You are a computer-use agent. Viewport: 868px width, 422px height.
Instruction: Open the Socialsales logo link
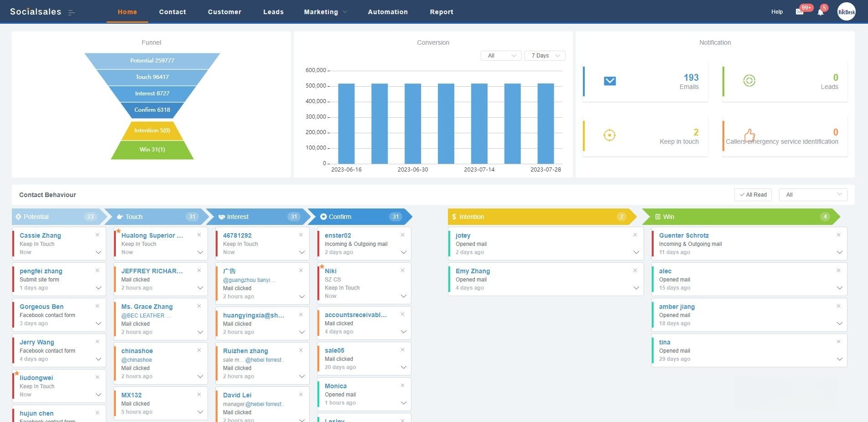coord(36,12)
